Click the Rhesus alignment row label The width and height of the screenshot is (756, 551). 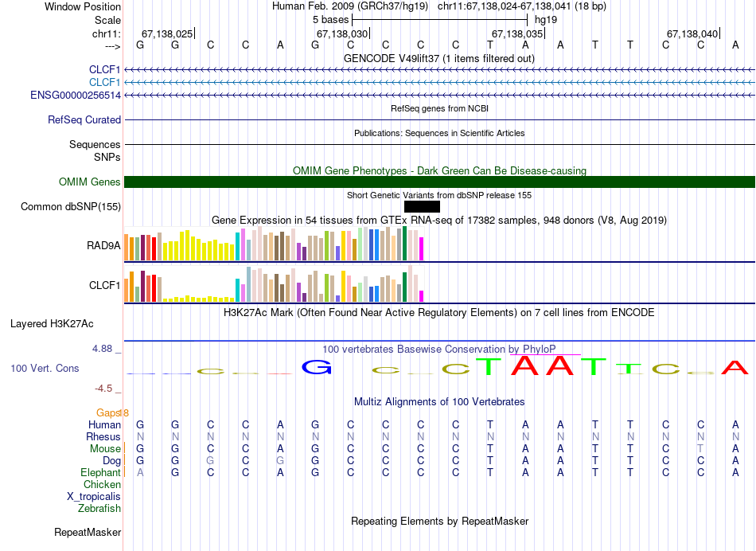[x=103, y=436]
